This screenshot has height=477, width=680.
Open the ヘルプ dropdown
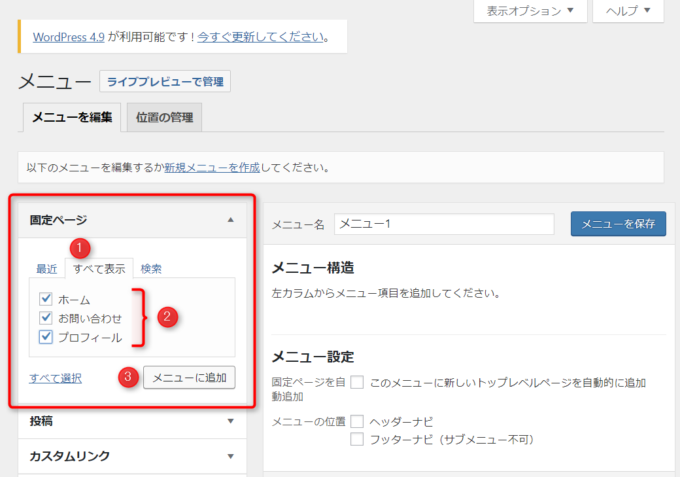[x=628, y=11]
